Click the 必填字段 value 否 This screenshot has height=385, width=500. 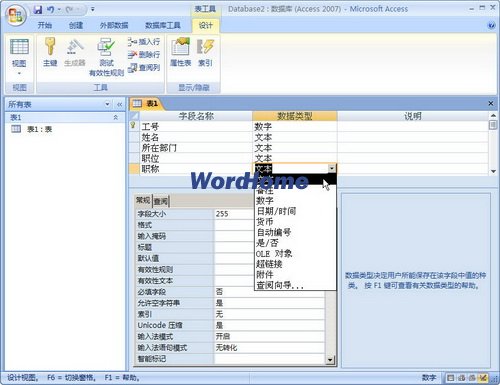tap(269, 292)
